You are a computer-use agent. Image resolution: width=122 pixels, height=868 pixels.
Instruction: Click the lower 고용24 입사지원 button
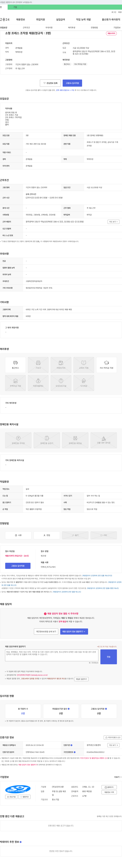18,566
